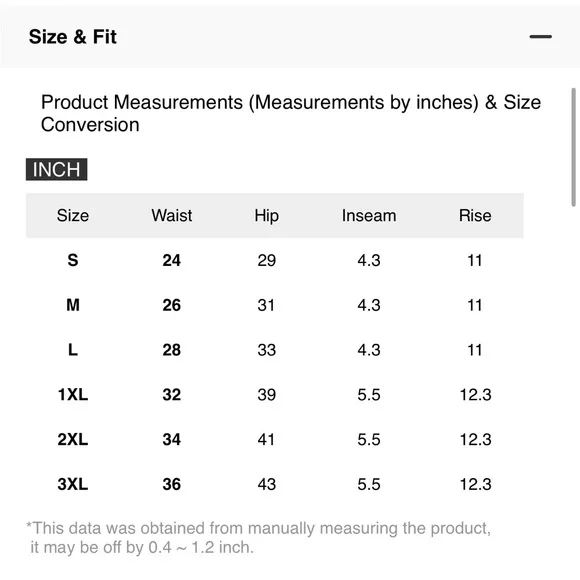Screen dimensions: 580x580
Task: Click the Inseam column header
Action: click(x=369, y=216)
